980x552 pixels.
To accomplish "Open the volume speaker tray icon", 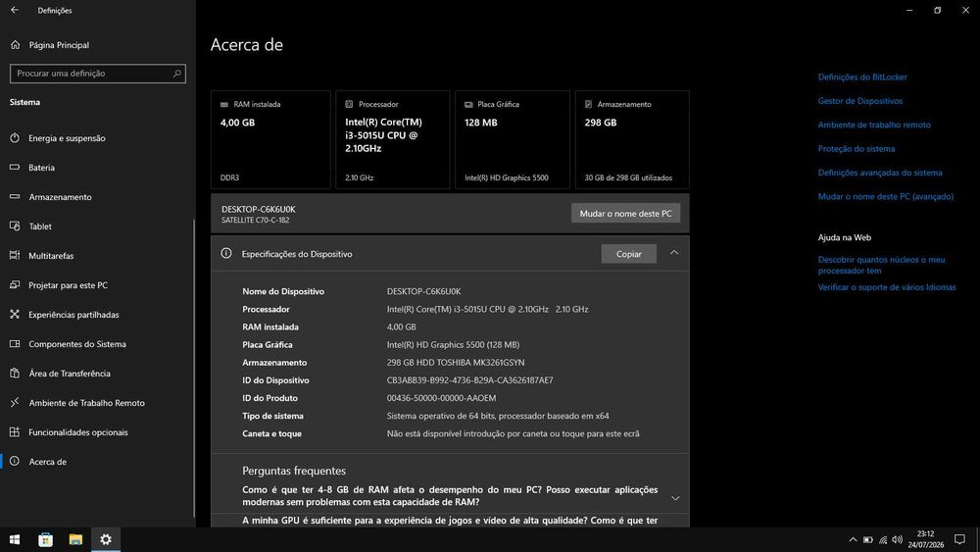I will pos(898,539).
